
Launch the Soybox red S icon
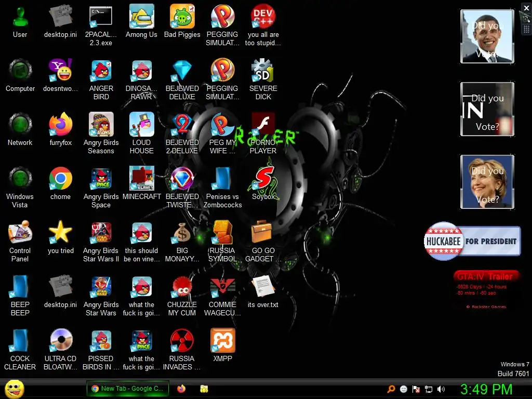[263, 183]
